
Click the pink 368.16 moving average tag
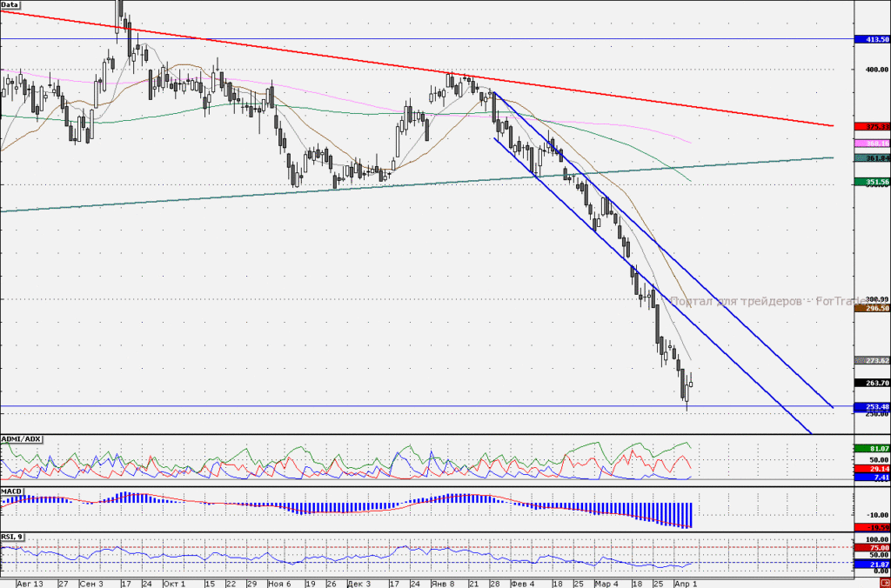(x=872, y=144)
